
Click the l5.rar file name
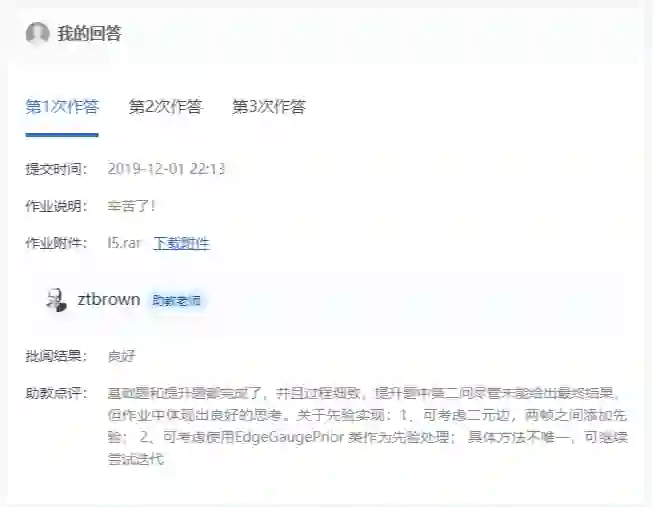point(124,243)
